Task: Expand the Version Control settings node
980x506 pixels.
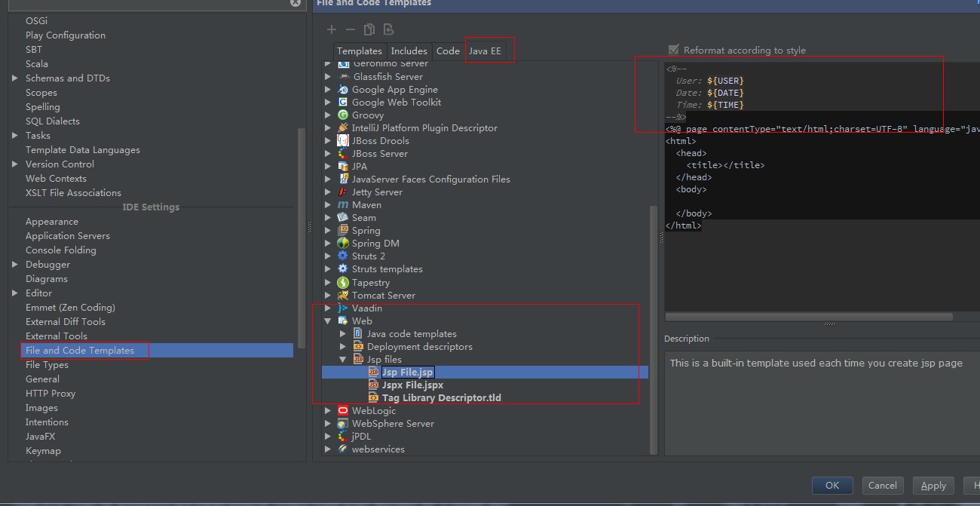Action: point(15,164)
